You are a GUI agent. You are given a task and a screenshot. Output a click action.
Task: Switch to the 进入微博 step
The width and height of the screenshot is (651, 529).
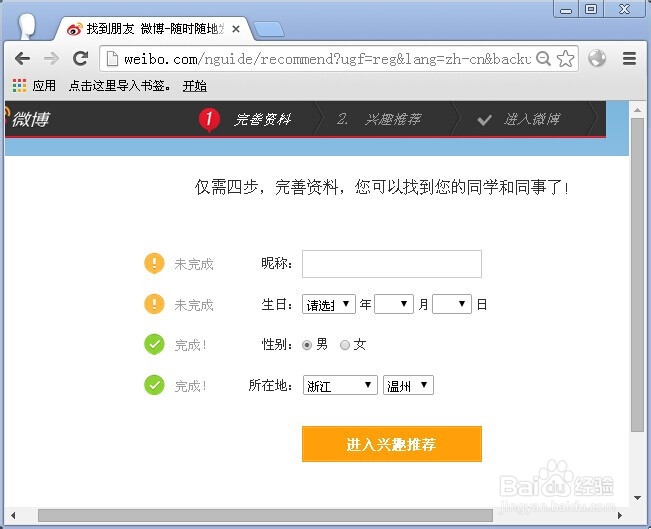[532, 120]
